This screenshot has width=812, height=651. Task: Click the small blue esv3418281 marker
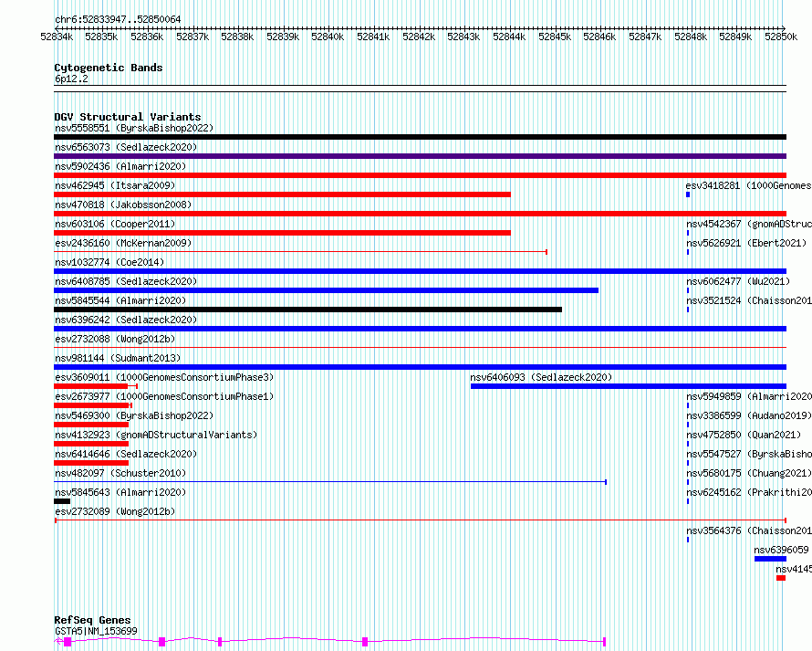688,194
